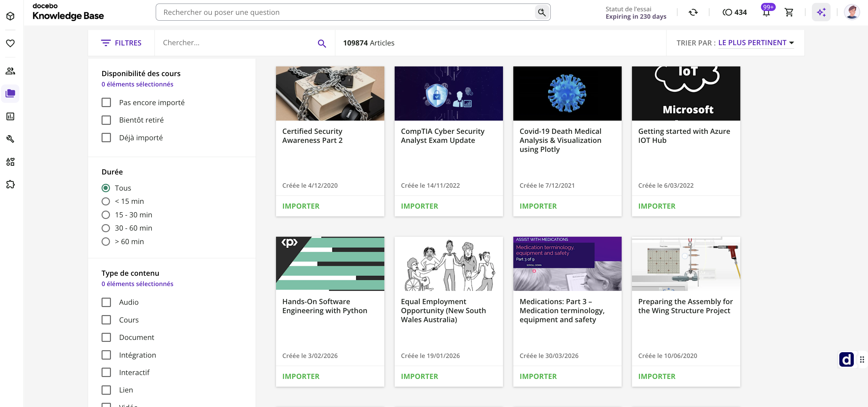Import Certified Security Awareness Part 2
Screen dimensions: 868x407
coord(301,206)
